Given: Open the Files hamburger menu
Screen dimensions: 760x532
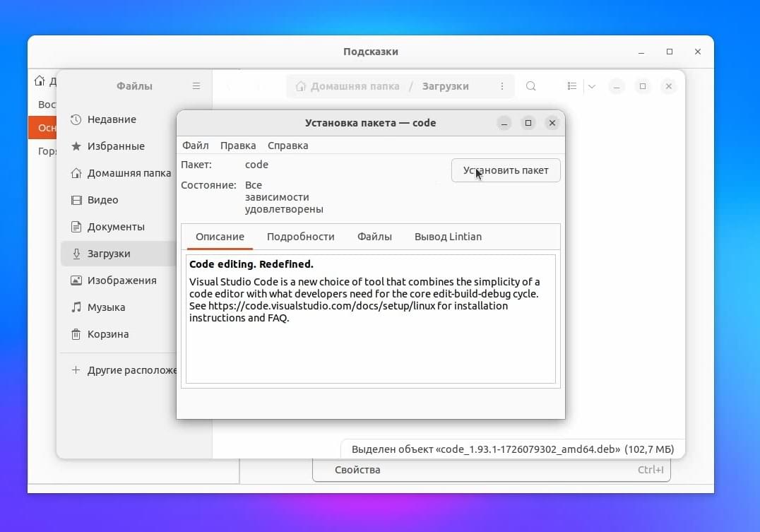Looking at the screenshot, I should [x=196, y=85].
